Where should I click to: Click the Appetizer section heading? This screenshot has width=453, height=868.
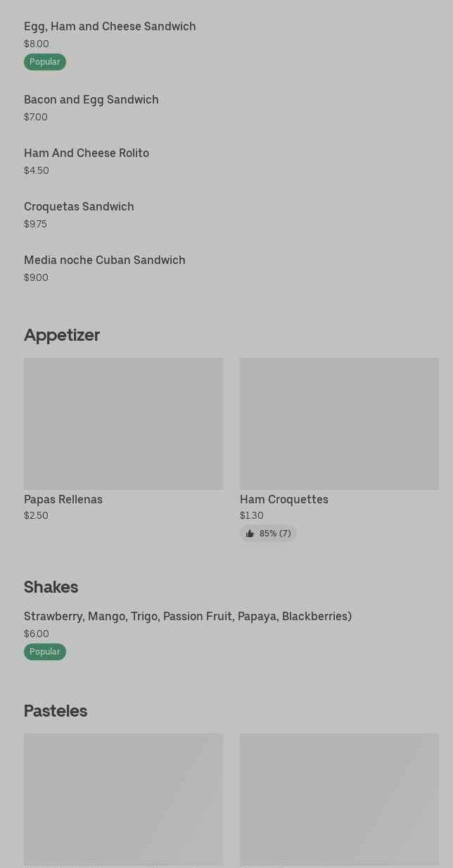pyautogui.click(x=62, y=335)
